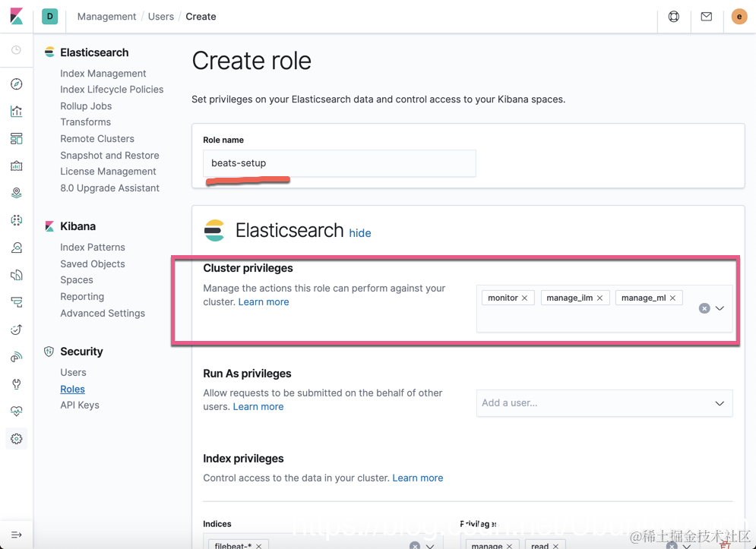Click the Kibana logo home icon
This screenshot has width=756, height=549.
[x=17, y=17]
